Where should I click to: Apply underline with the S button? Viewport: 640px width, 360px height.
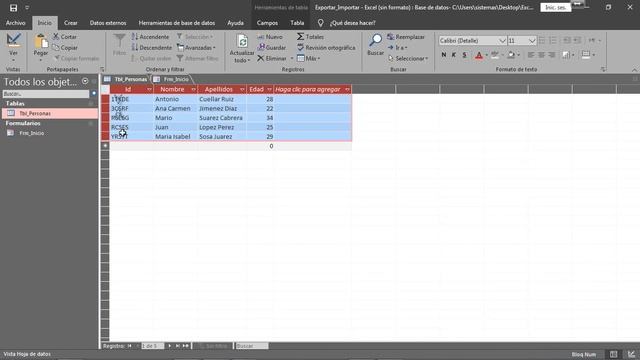[464, 55]
